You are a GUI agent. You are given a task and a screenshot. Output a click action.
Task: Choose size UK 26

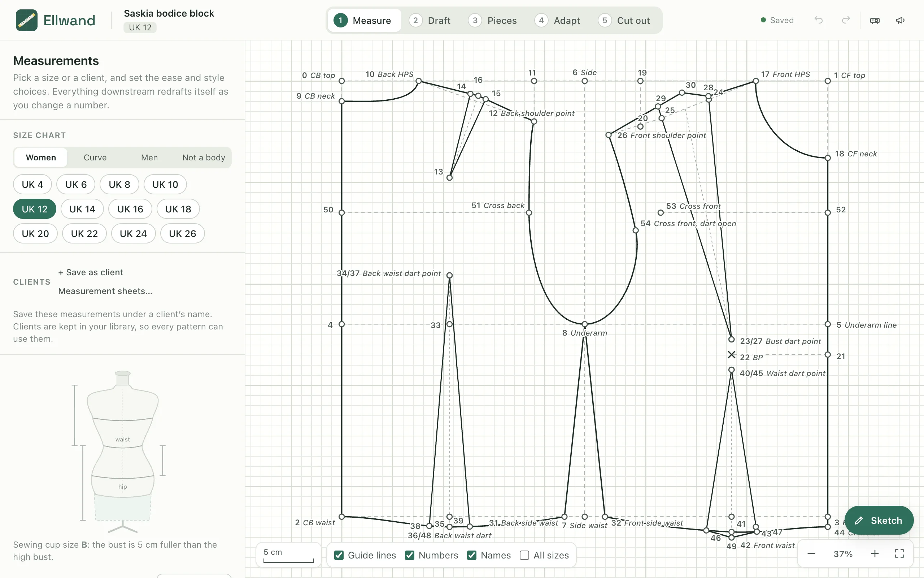pyautogui.click(x=183, y=234)
